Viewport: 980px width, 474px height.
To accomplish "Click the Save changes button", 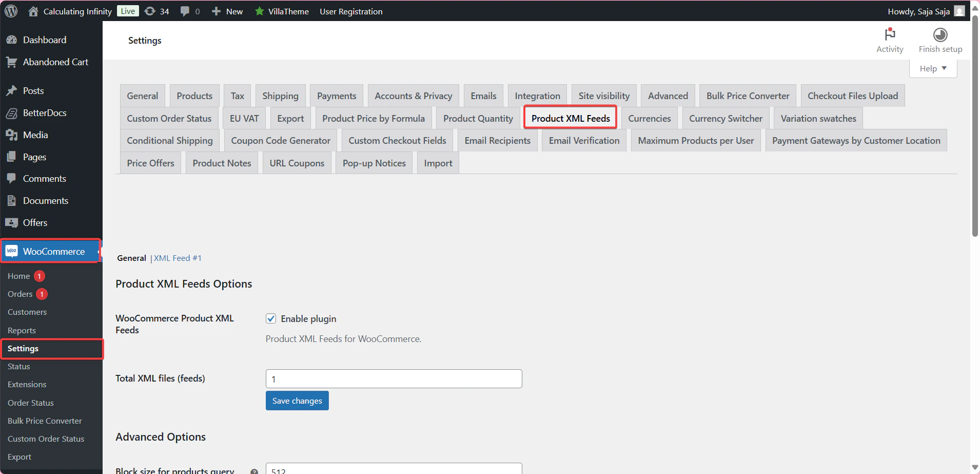I will (297, 401).
